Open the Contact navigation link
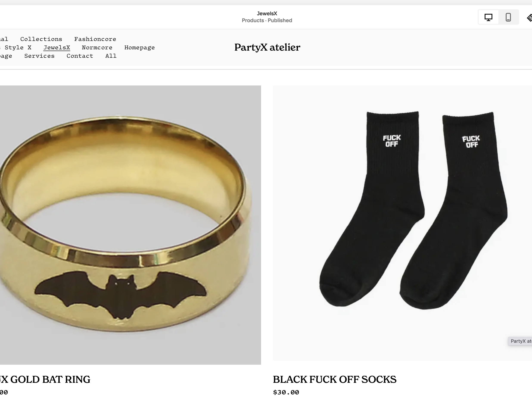 point(80,56)
